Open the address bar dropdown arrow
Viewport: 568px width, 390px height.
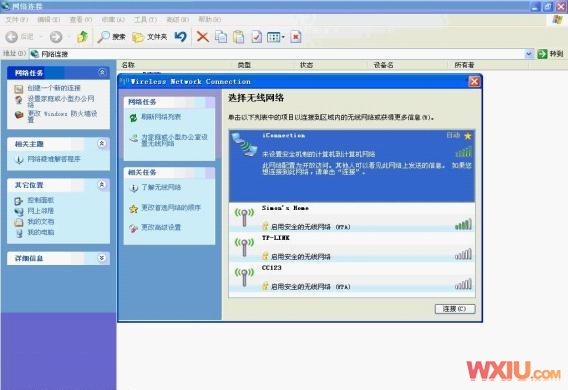coord(529,54)
